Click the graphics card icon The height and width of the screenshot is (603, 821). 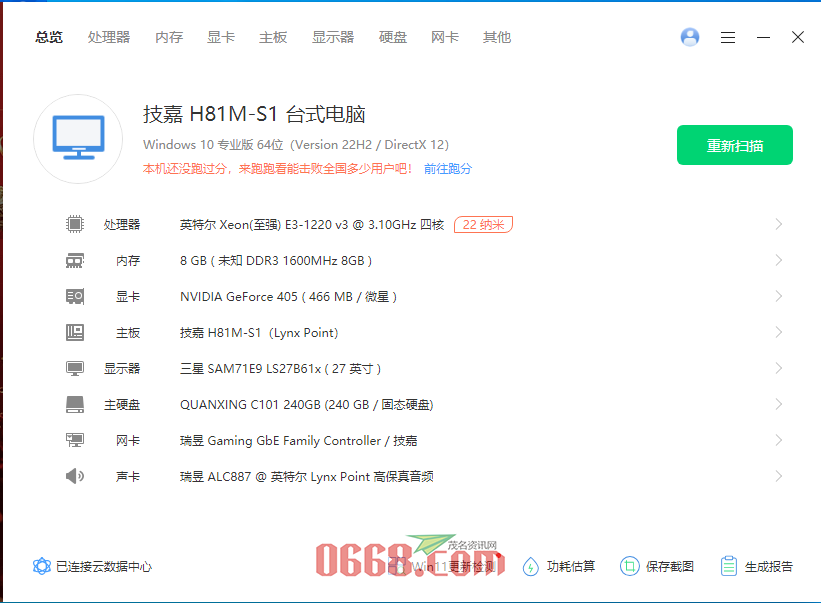tap(75, 296)
